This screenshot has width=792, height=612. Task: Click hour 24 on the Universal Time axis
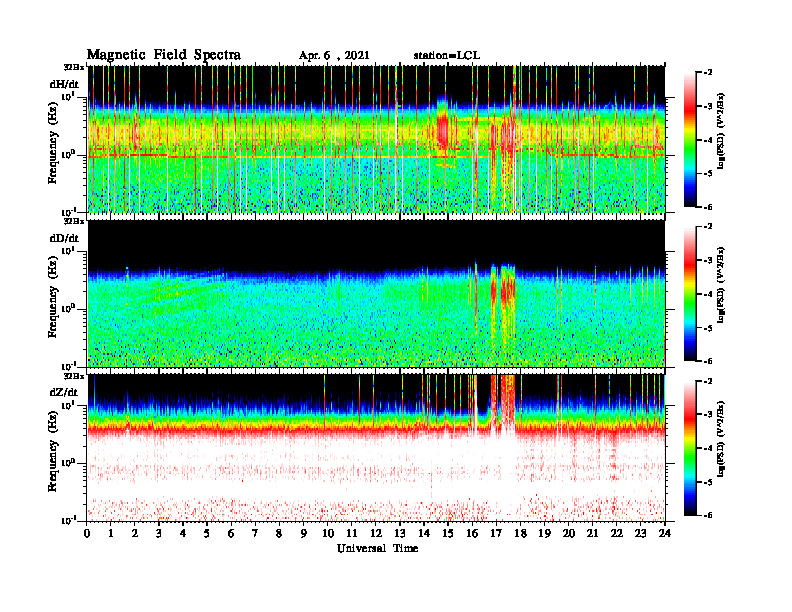(665, 533)
